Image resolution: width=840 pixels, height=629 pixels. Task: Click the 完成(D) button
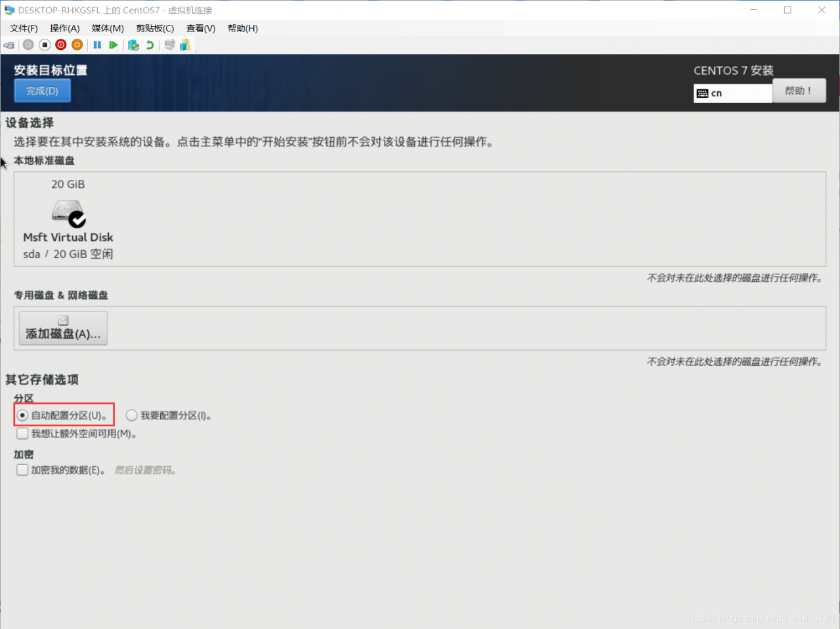43,91
